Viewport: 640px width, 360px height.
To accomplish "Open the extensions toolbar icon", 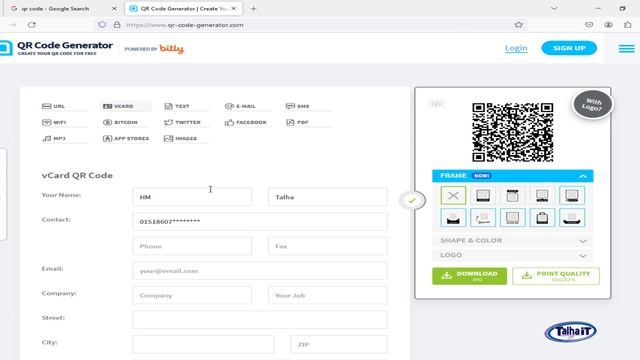I will [x=627, y=25].
